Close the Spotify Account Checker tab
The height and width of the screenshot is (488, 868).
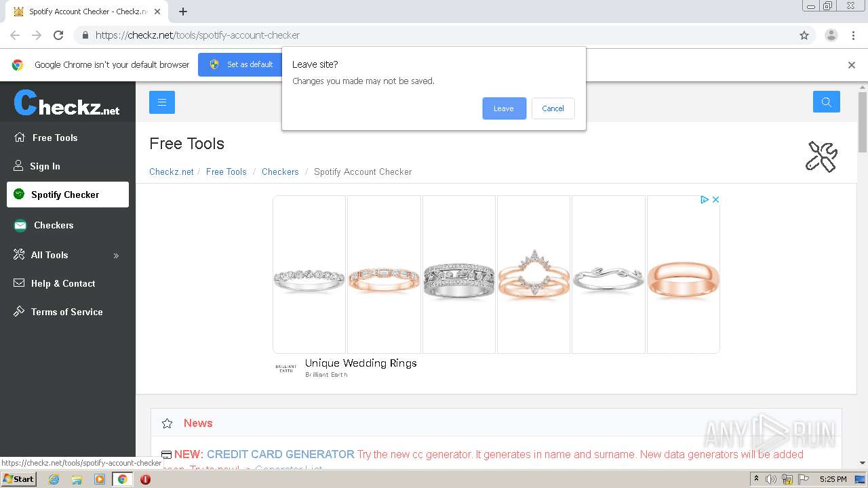point(157,12)
